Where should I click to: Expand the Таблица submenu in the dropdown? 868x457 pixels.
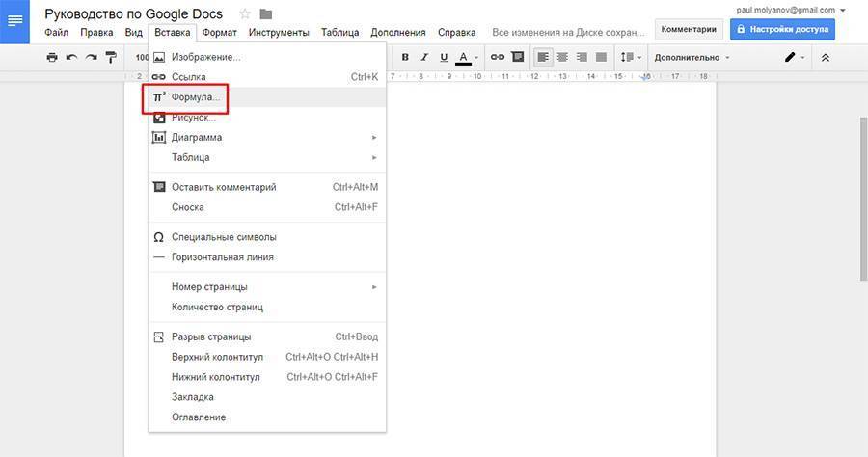(x=267, y=157)
